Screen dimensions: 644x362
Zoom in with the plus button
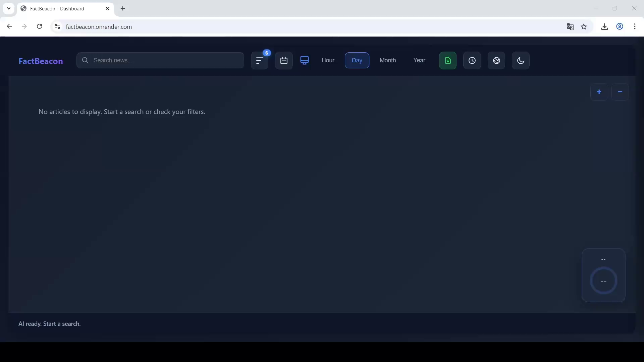[599, 92]
